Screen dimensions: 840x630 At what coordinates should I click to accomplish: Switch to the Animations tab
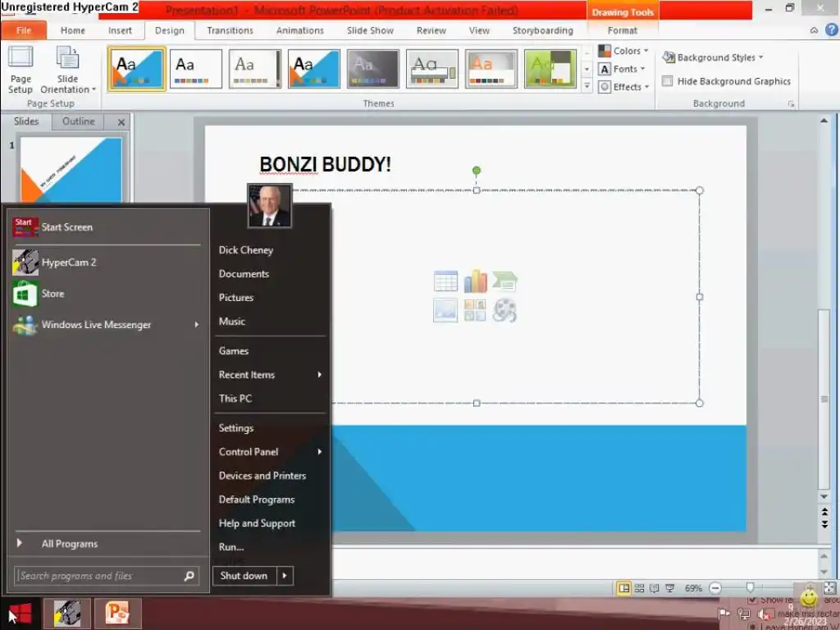click(300, 30)
